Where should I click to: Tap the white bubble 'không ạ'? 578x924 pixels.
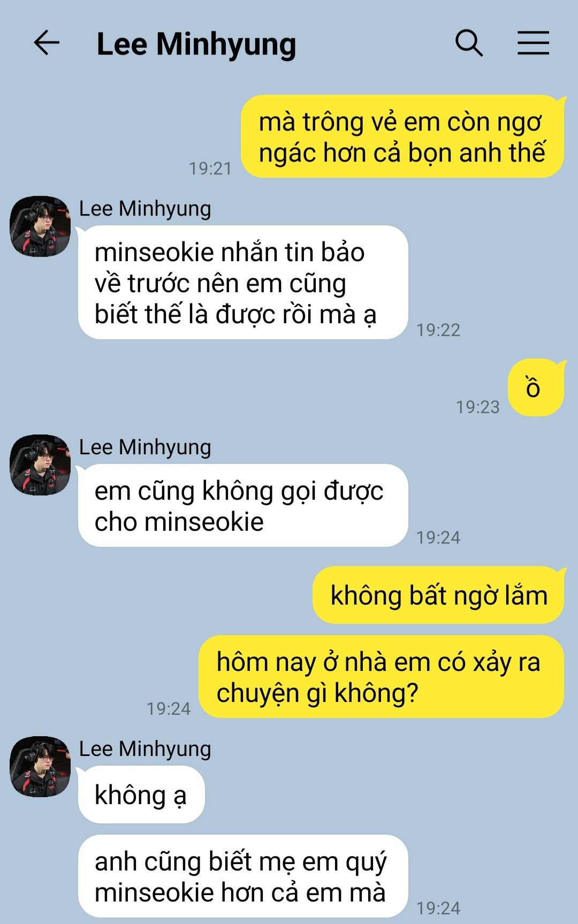point(141,795)
